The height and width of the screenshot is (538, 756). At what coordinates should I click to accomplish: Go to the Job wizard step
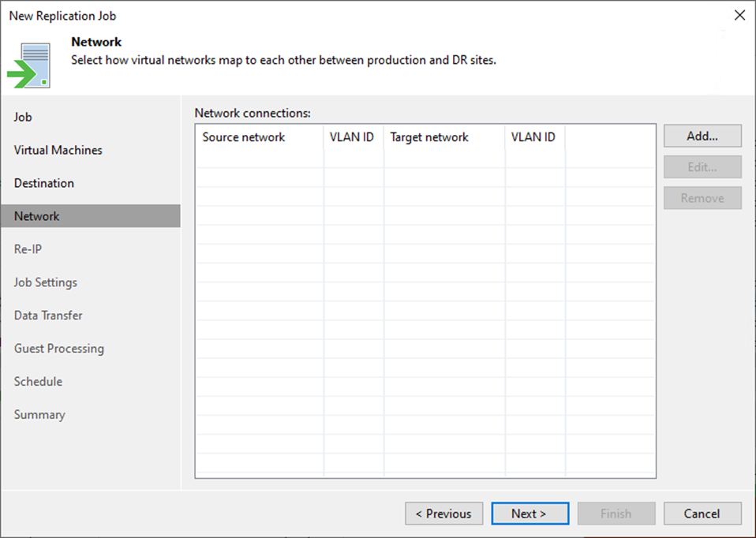coord(23,117)
